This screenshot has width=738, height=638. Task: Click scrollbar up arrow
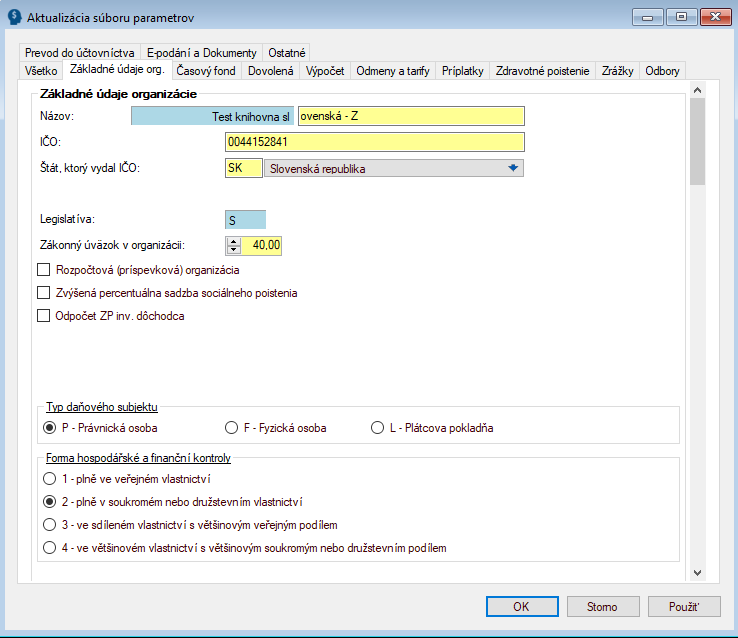(698, 89)
